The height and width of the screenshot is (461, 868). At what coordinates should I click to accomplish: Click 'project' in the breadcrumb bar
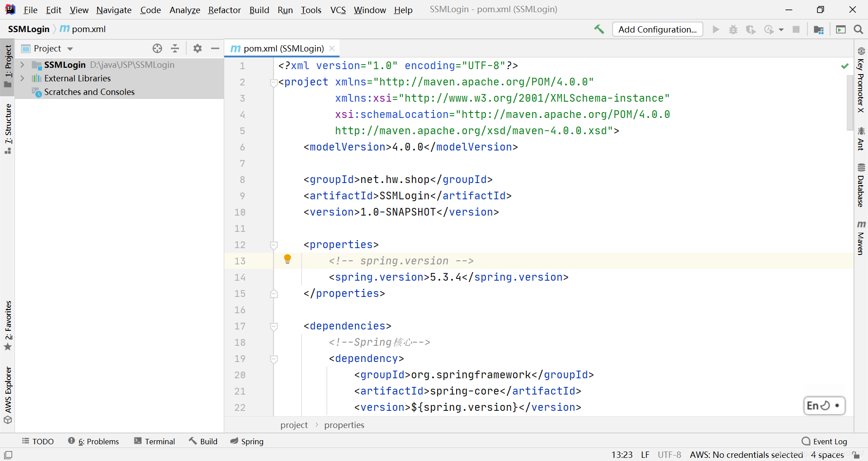coord(294,425)
